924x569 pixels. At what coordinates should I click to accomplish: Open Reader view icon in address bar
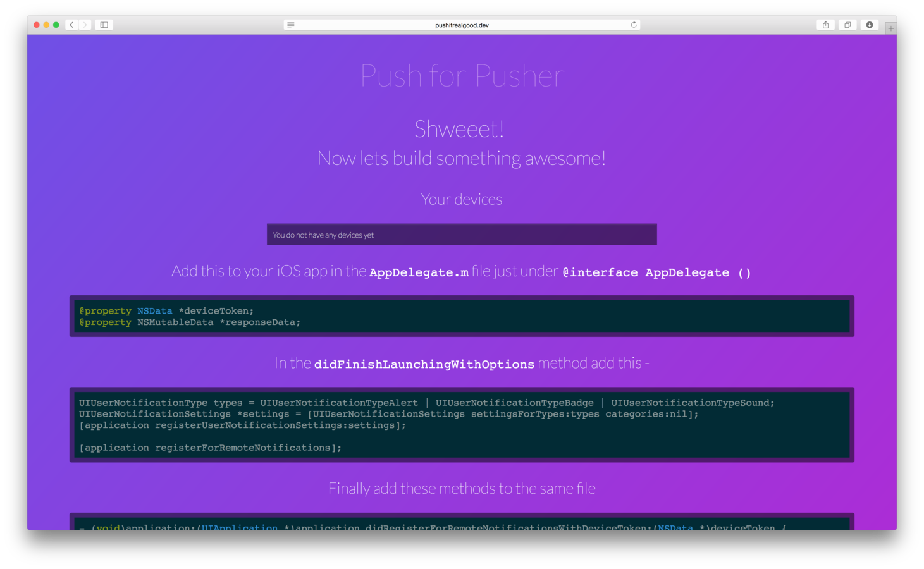point(291,25)
